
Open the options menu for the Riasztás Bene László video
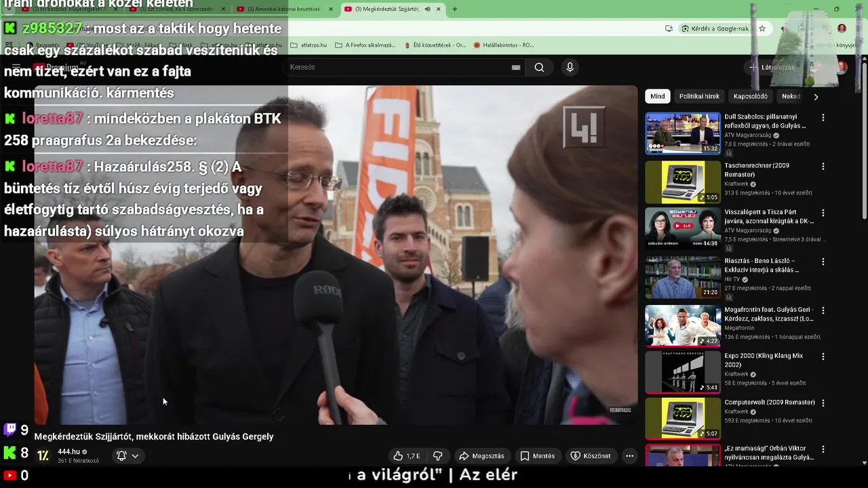823,262
